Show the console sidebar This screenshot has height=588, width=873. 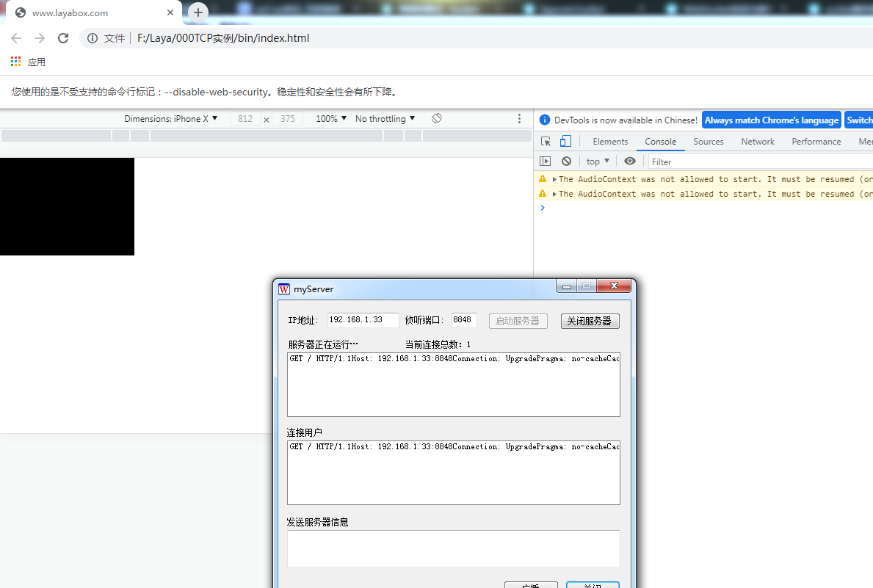(x=545, y=161)
